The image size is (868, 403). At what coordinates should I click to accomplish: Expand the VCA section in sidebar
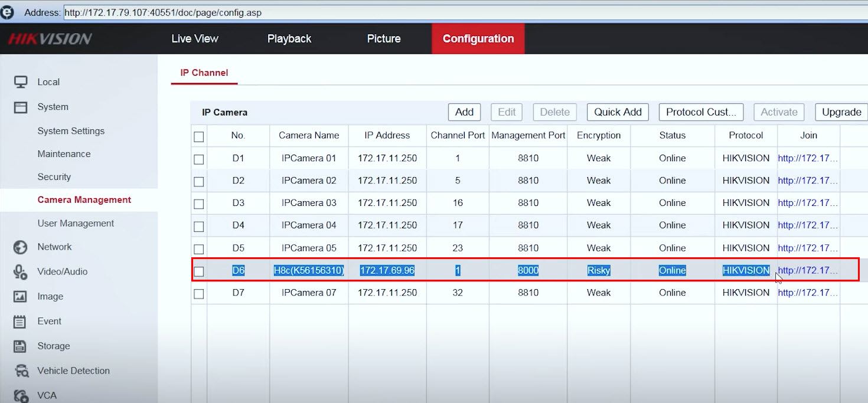point(47,395)
